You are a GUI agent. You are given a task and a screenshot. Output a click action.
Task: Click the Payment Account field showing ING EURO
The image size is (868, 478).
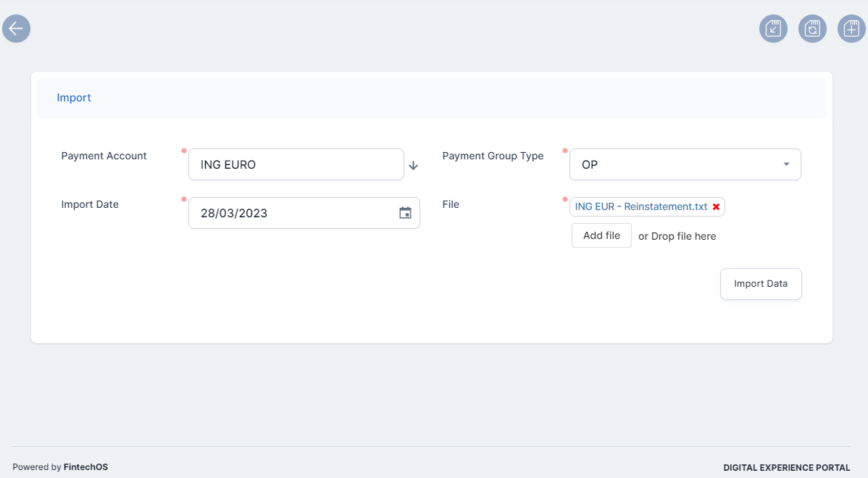[x=296, y=164]
